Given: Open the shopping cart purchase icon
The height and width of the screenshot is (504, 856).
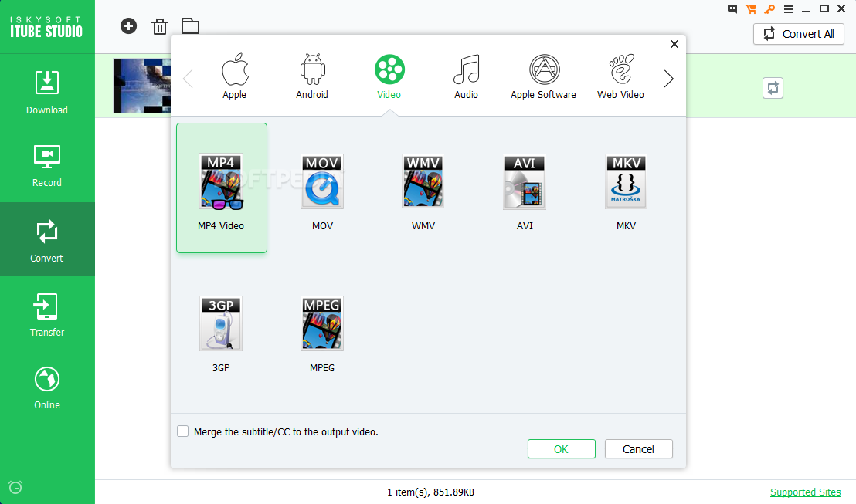Looking at the screenshot, I should click(x=751, y=8).
